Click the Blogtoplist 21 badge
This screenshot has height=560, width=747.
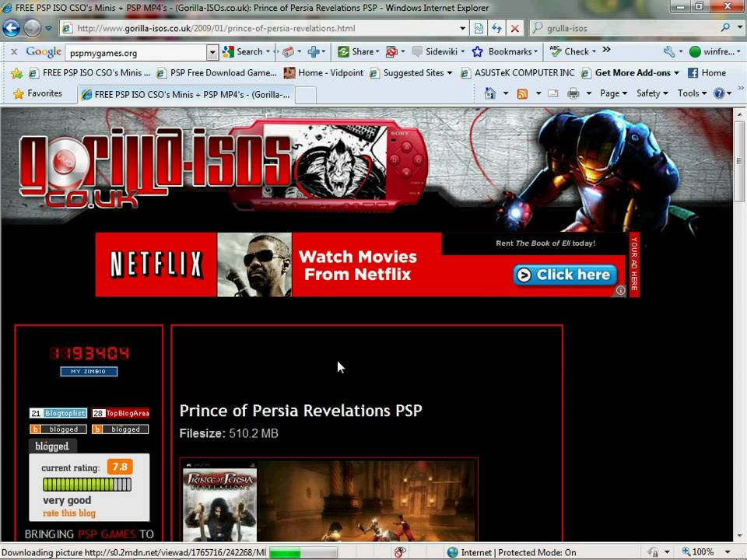tap(58, 413)
